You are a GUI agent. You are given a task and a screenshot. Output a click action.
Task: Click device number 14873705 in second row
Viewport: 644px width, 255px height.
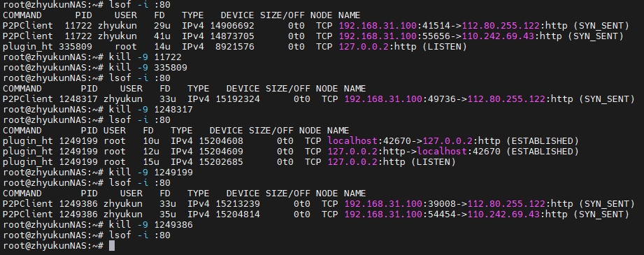[x=232, y=36]
